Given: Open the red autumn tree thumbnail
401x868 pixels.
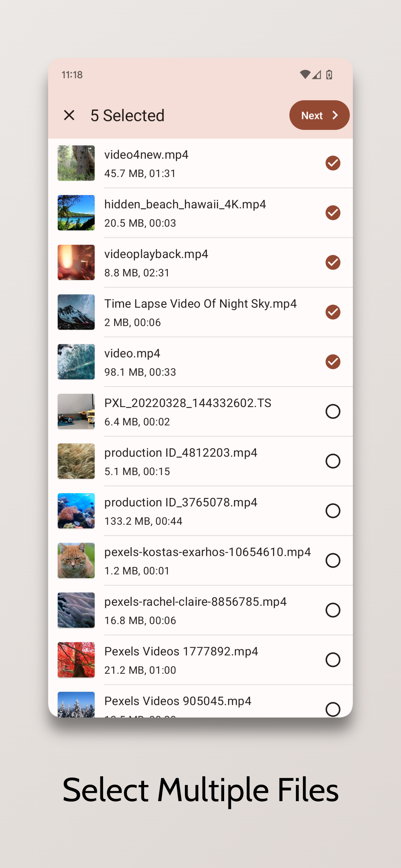Looking at the screenshot, I should 76,660.
